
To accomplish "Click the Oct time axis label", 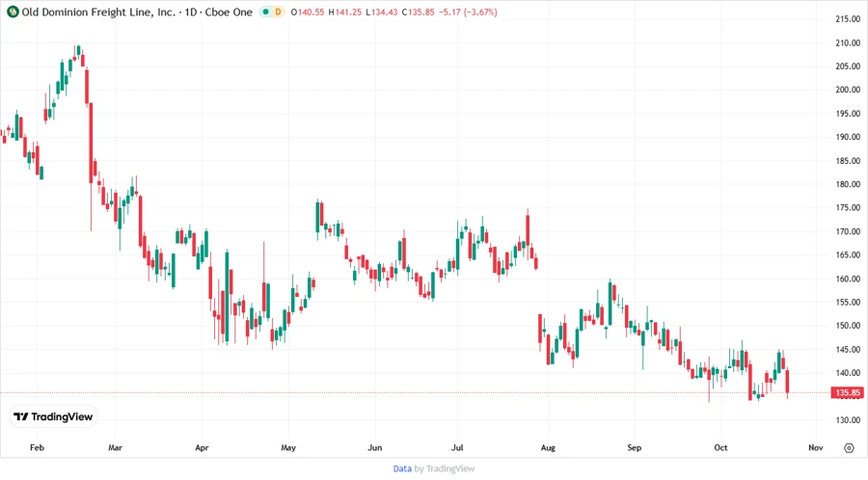I will pos(720,448).
